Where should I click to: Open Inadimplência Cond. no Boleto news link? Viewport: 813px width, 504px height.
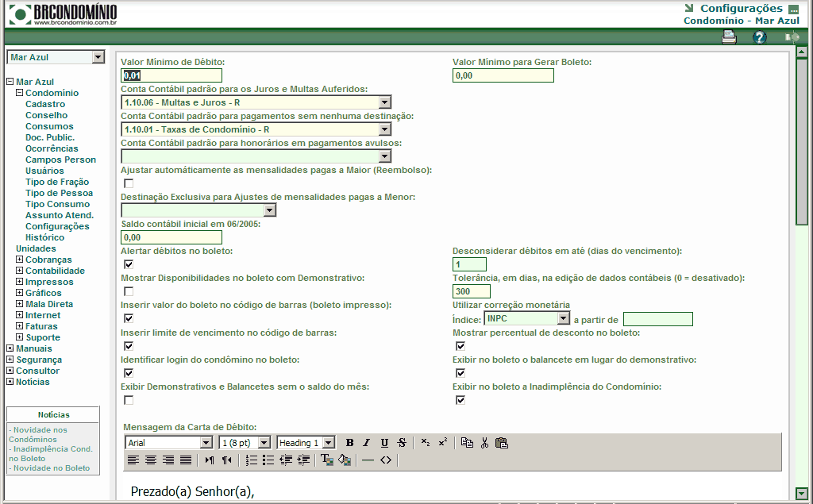point(50,454)
